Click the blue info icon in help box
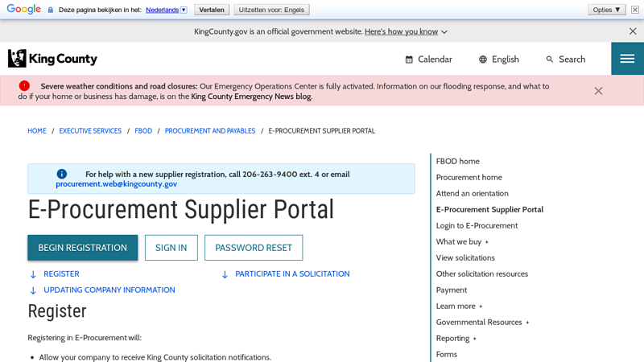 pos(62,174)
